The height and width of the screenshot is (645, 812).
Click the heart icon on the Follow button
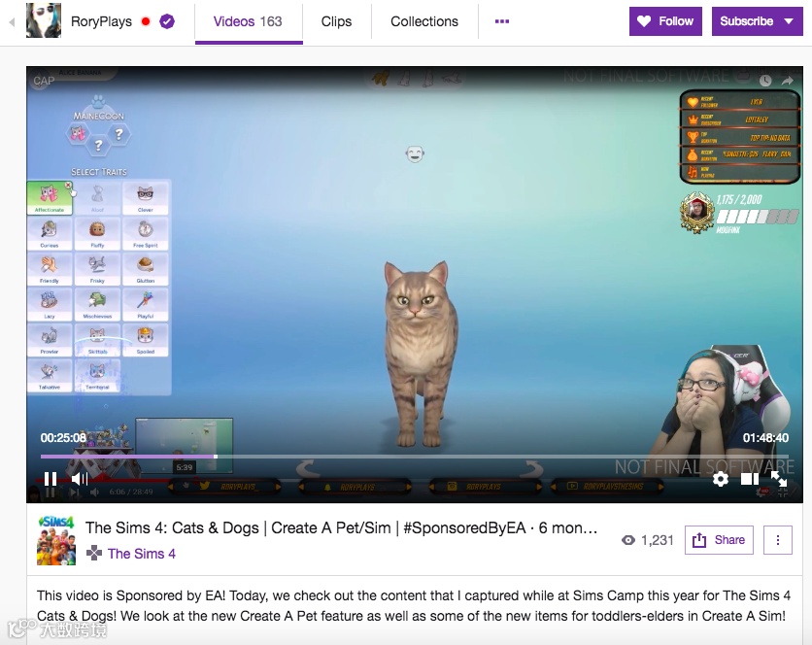click(646, 20)
